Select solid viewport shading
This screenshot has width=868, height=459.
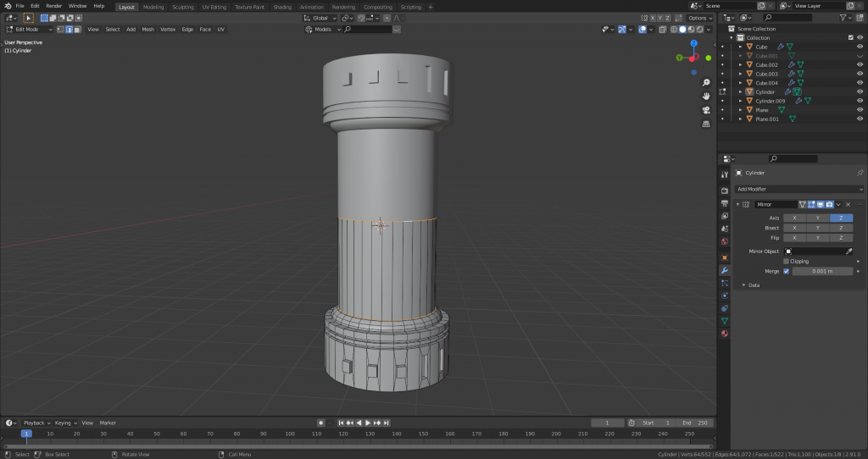click(x=682, y=30)
